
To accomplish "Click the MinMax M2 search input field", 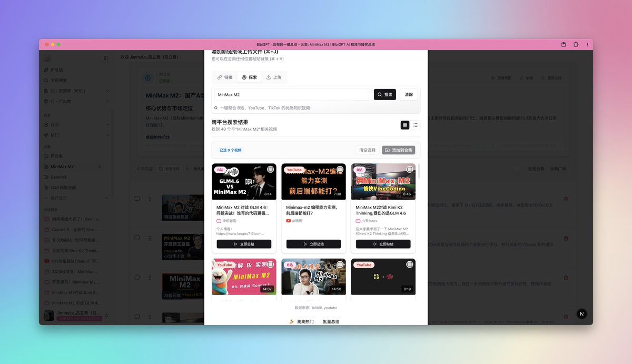I will (x=292, y=95).
